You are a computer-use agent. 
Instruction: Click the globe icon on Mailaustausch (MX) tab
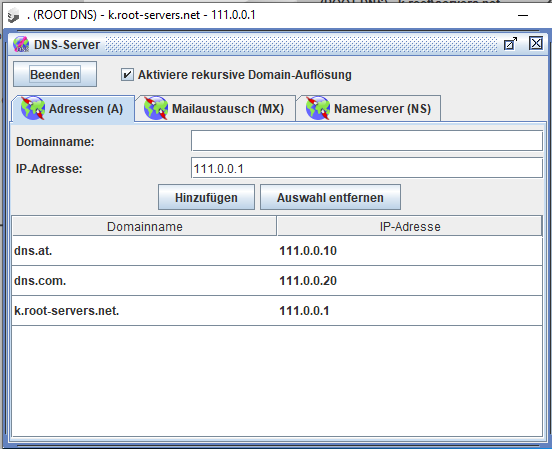click(x=156, y=108)
